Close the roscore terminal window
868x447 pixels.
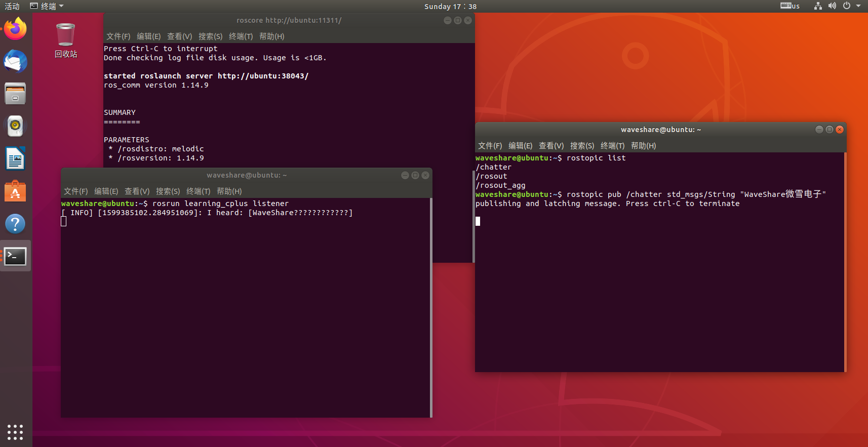click(x=468, y=20)
